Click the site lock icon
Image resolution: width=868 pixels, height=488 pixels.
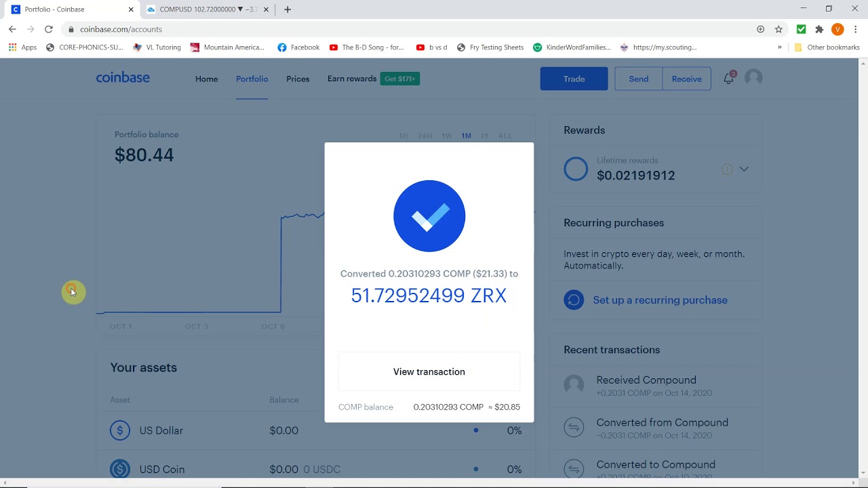click(x=71, y=29)
